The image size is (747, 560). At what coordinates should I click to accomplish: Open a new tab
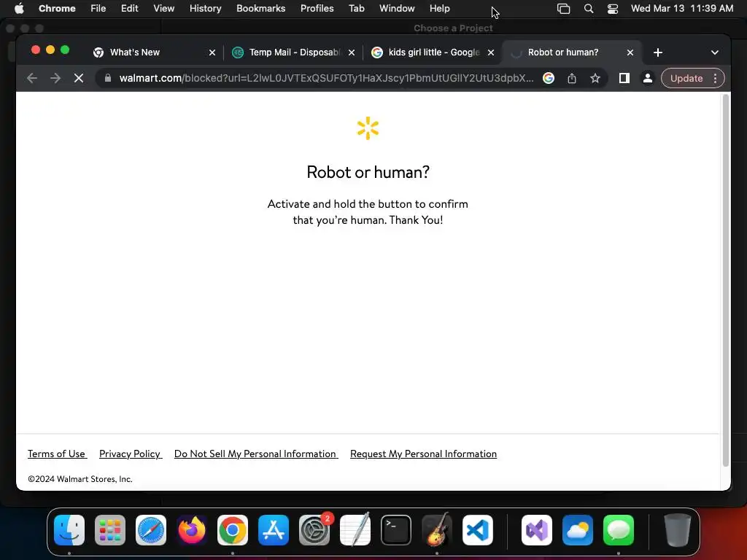pos(658,52)
